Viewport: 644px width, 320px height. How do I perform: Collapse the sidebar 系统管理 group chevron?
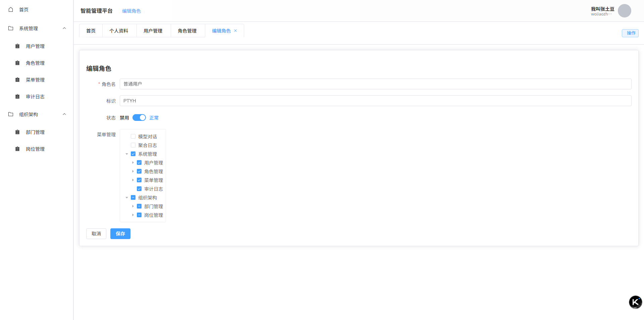click(x=64, y=28)
